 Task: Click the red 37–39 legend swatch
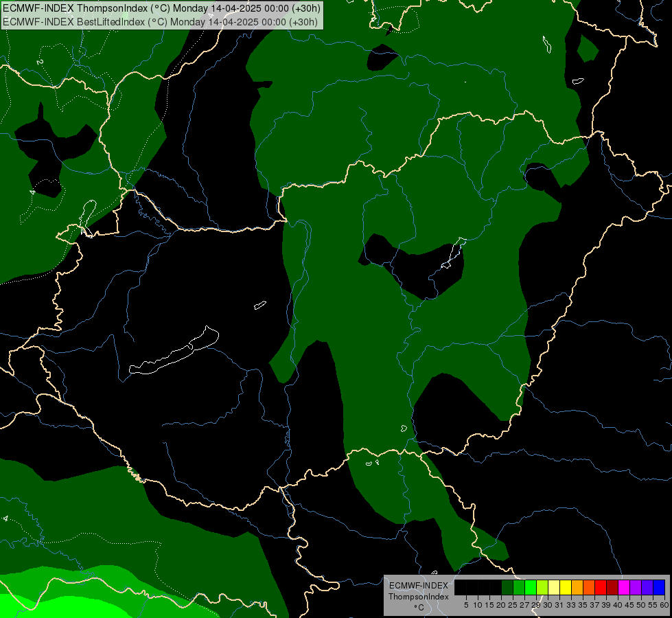601,587
